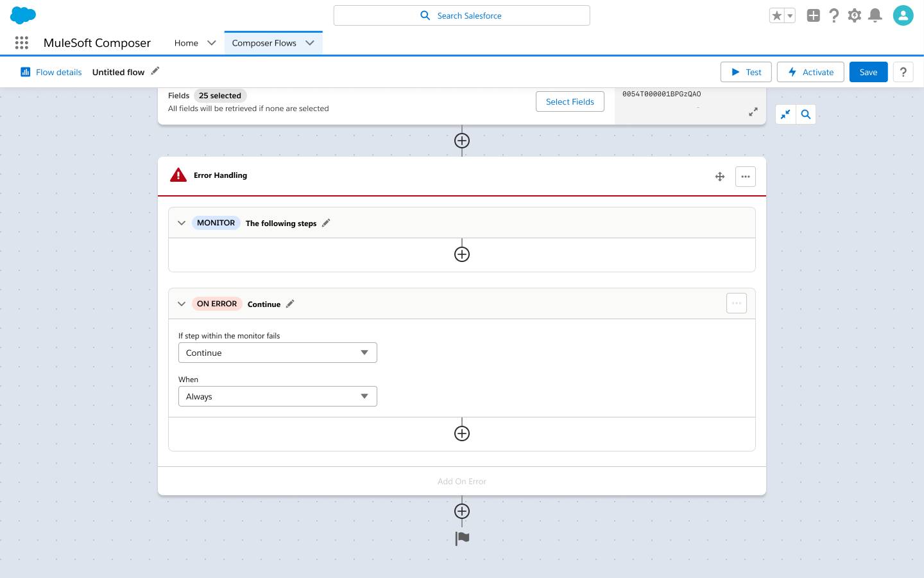Click the '25 selected' fields pill
Image resolution: width=924 pixels, height=578 pixels.
pos(220,96)
